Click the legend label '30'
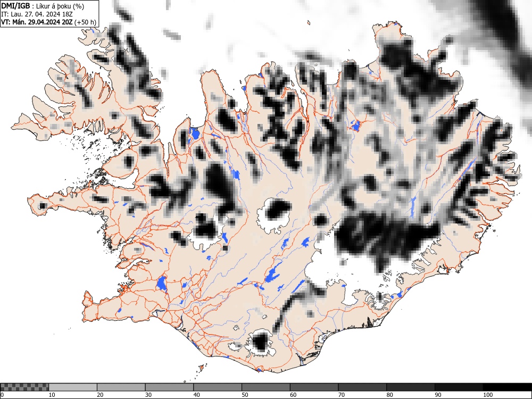This screenshot has width=532, height=399. (148, 395)
